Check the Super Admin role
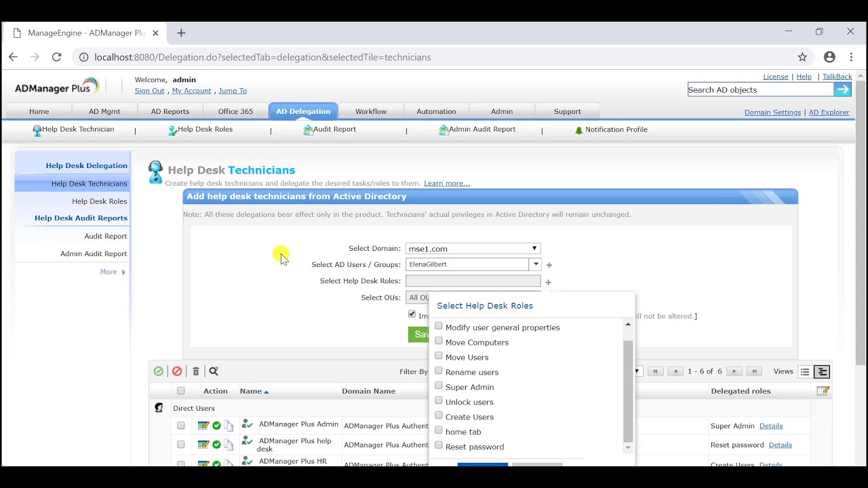The image size is (868, 488). click(x=439, y=386)
